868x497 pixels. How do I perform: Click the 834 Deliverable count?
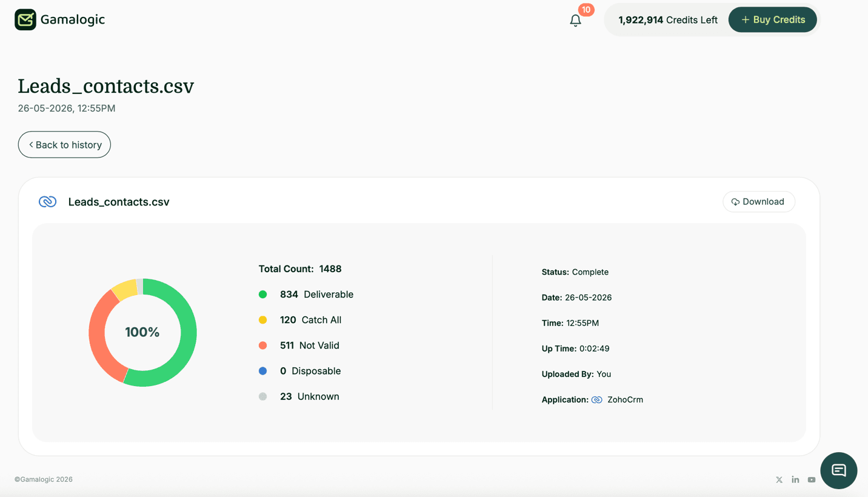[x=289, y=295]
